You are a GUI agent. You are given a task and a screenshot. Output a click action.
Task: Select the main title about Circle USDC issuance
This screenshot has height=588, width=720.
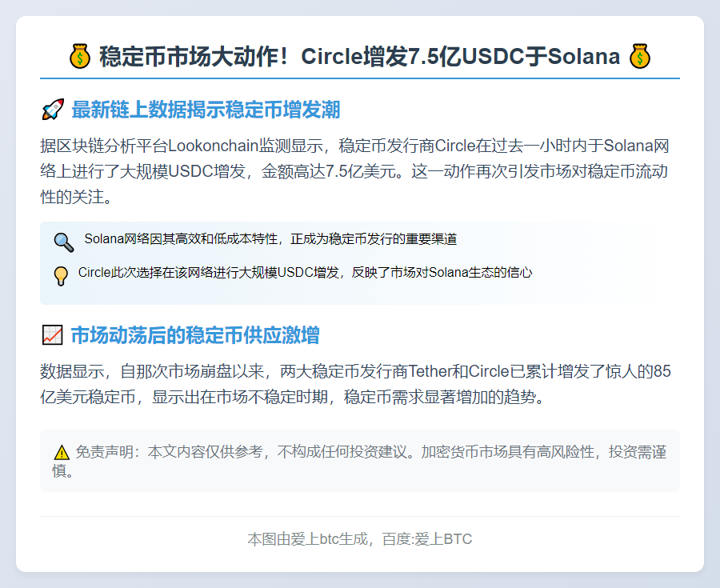click(360, 56)
